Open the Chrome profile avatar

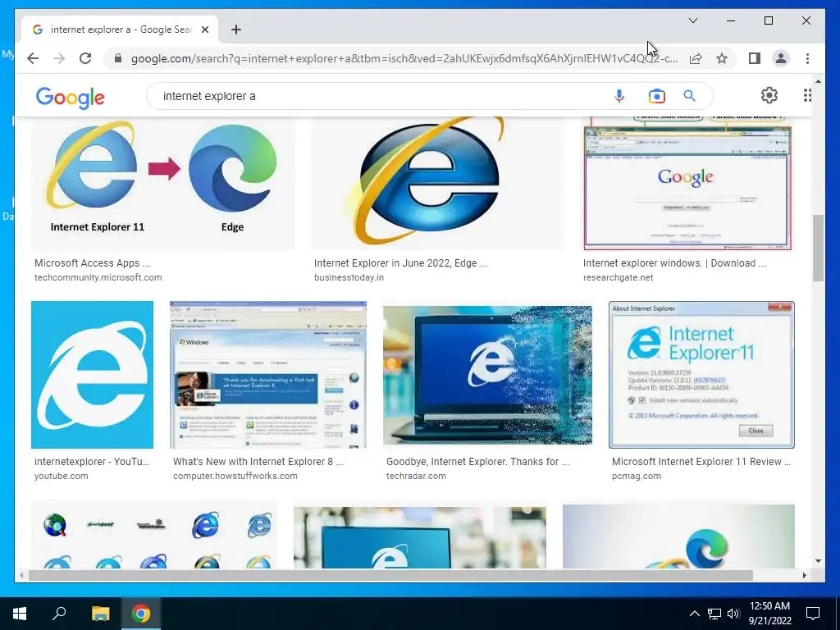tap(781, 58)
